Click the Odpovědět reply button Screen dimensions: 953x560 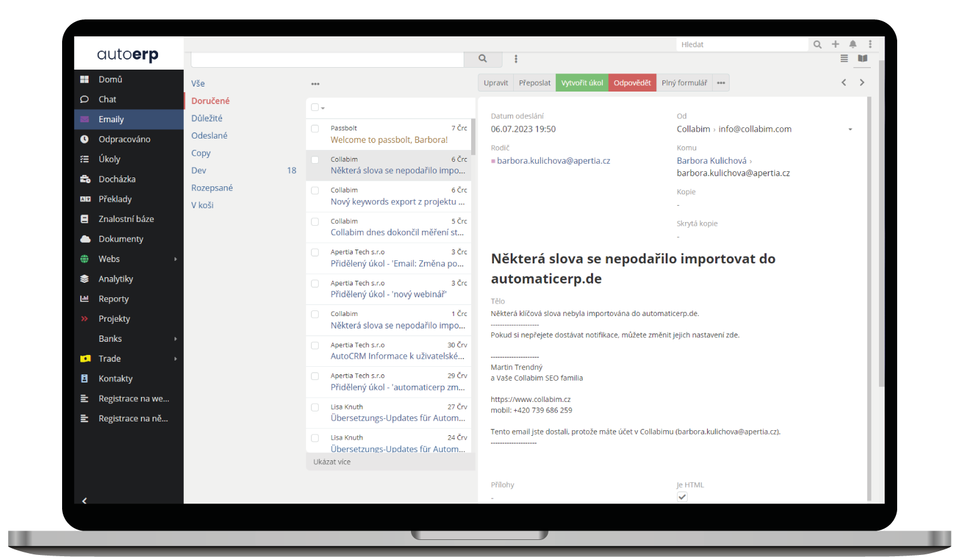pos(632,82)
